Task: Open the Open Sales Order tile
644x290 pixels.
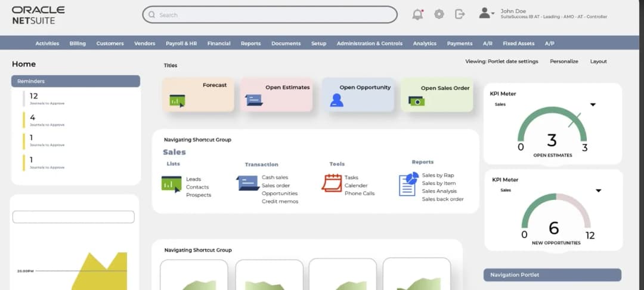Action: [437, 94]
